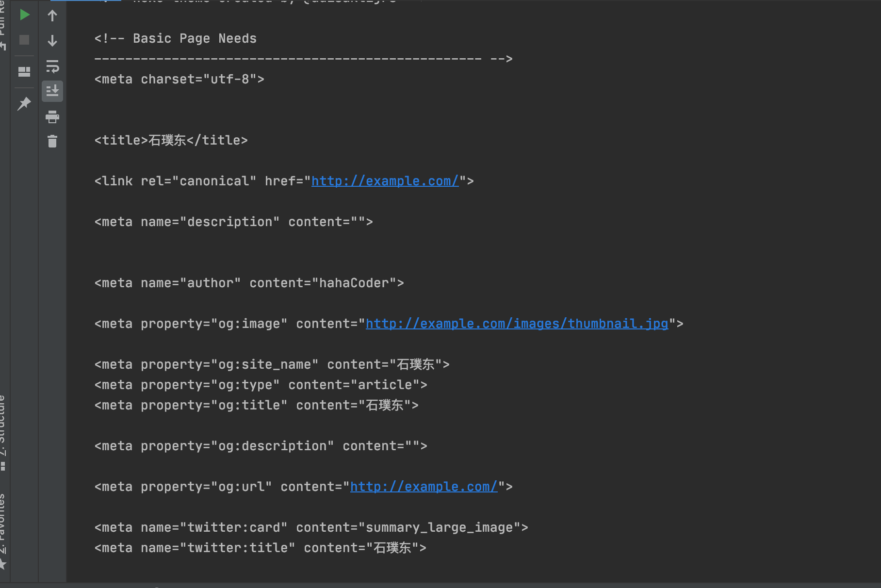Click the twitter:title meta line
Viewport: 881px width, 588px height.
[x=261, y=548]
